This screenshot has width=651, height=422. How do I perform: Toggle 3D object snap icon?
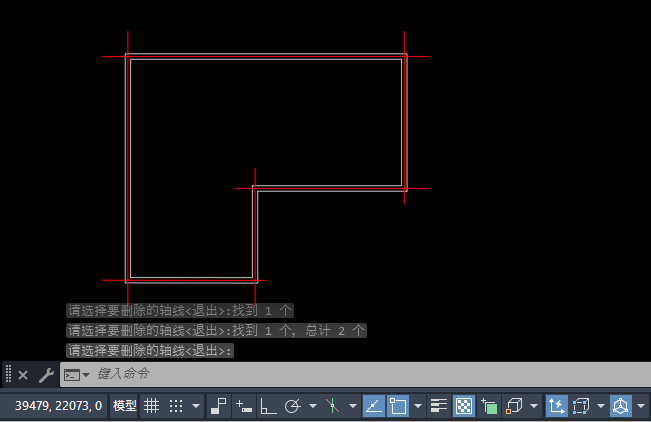[514, 406]
